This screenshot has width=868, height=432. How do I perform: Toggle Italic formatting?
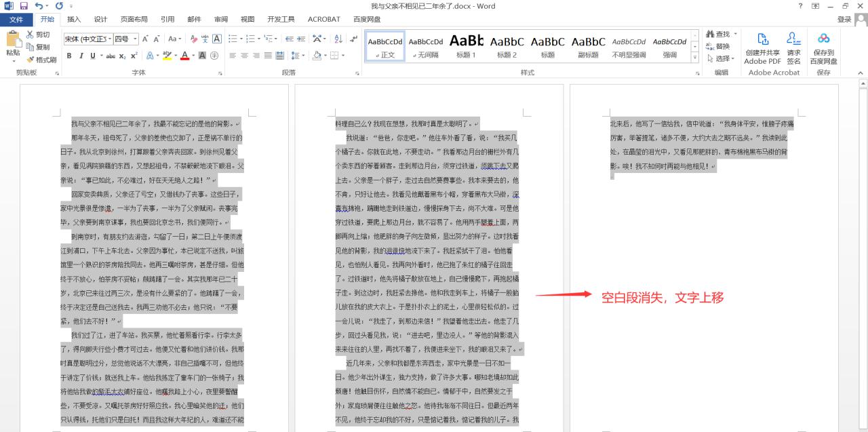[81, 56]
